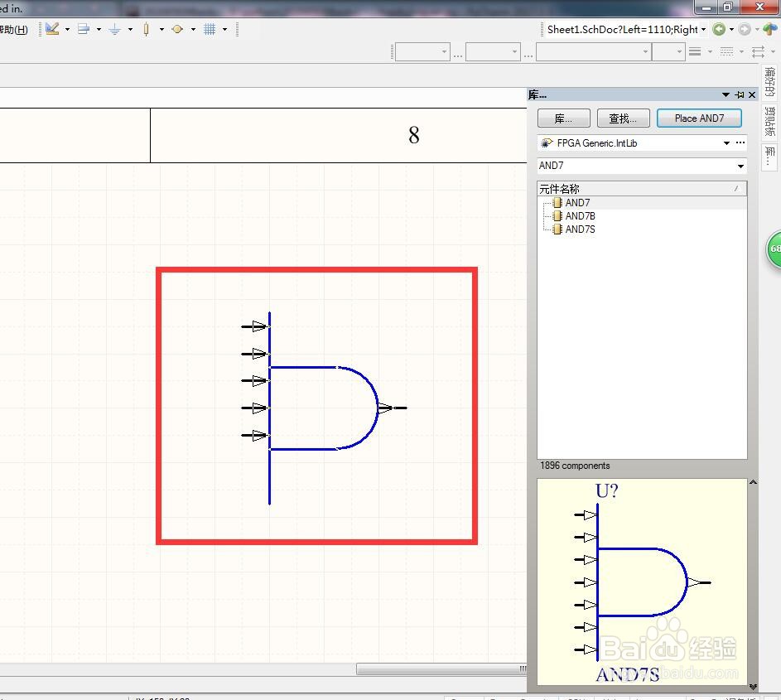
Task: Click the placed AND gate on schematic
Action: click(324, 408)
